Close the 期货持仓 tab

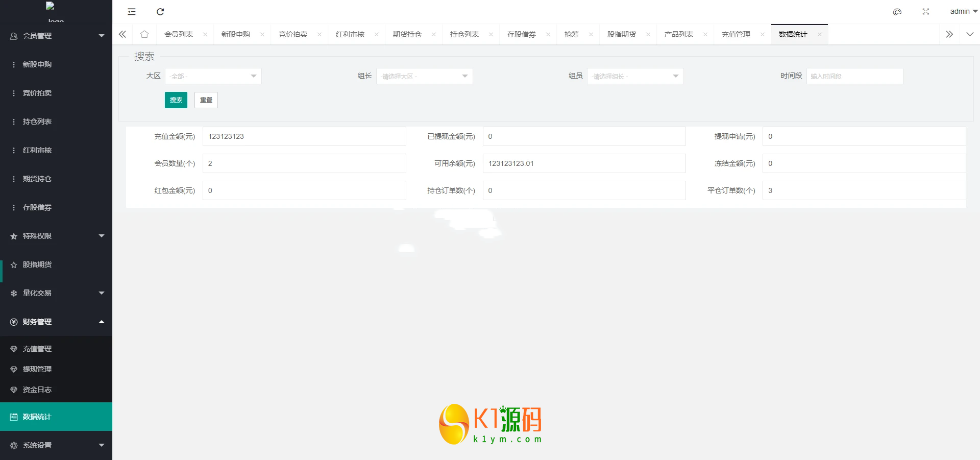434,35
